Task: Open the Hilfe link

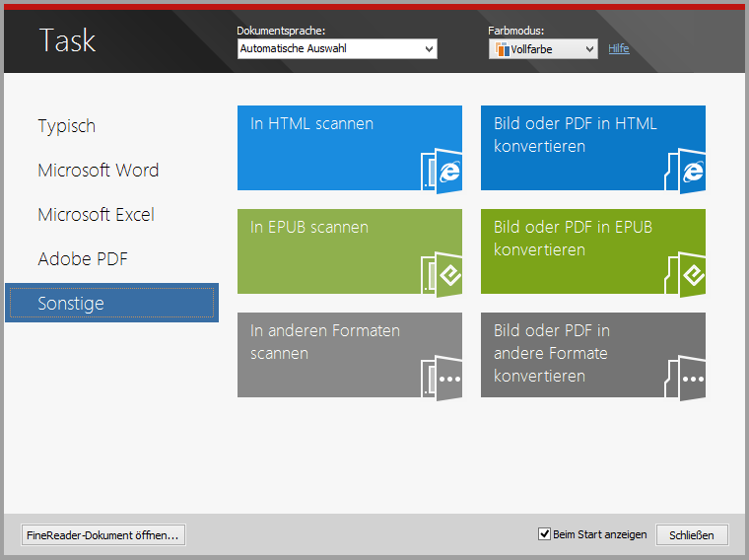Action: 618,48
